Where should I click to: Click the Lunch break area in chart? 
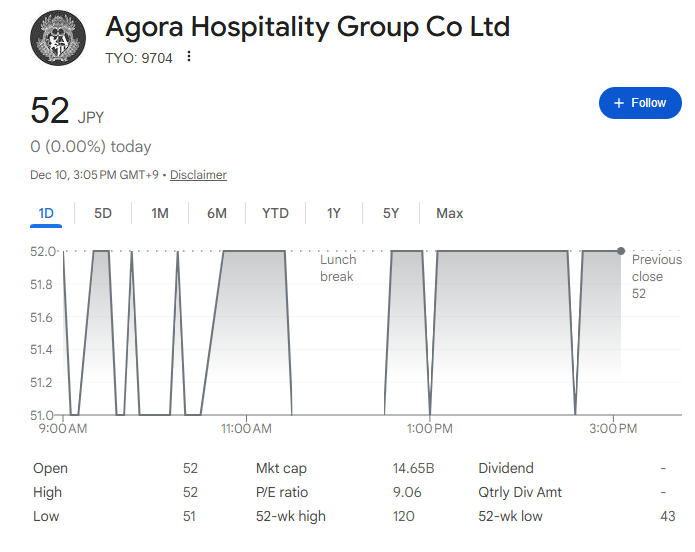point(337,268)
